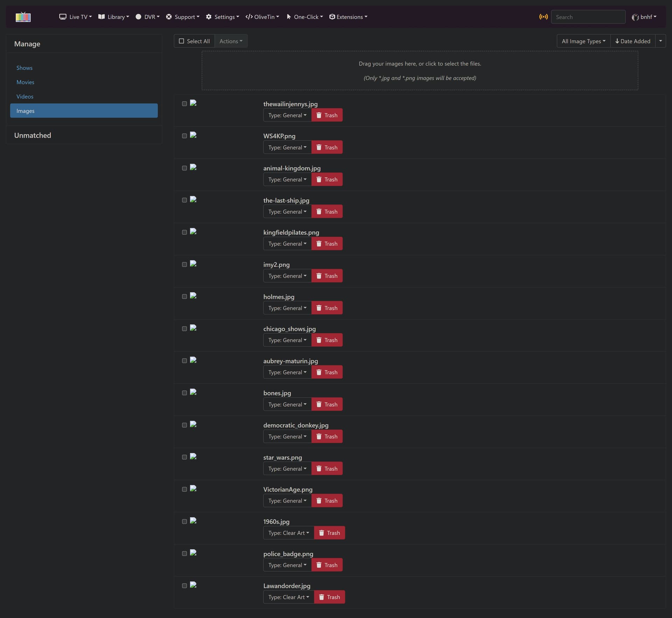Go to the Movies section link
Image resolution: width=672 pixels, height=618 pixels.
(25, 82)
